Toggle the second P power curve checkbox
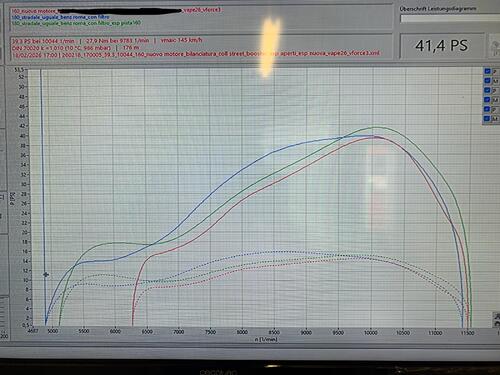This screenshot has width=500, height=375. [x=487, y=90]
